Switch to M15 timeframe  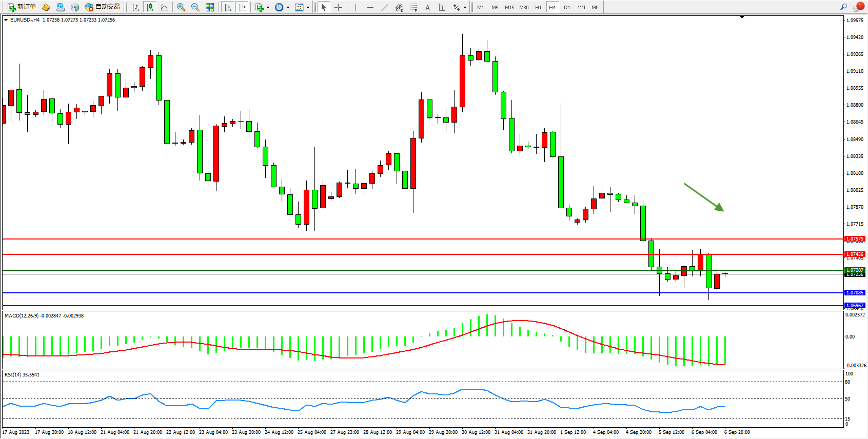[509, 7]
